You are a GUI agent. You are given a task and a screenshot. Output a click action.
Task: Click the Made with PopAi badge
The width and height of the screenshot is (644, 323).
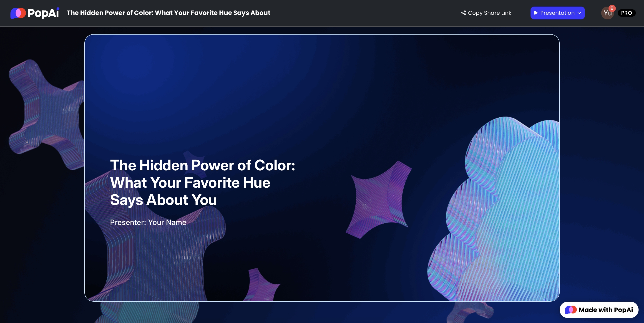coord(599,310)
